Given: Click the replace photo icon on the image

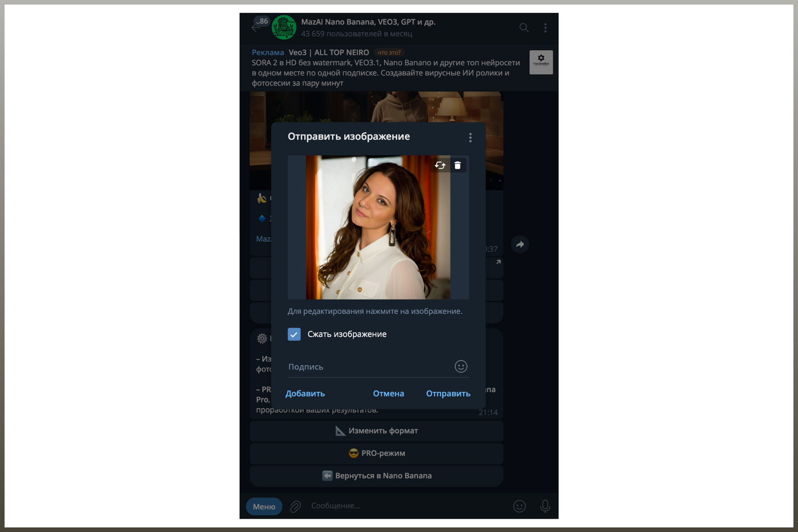Looking at the screenshot, I should click(440, 165).
